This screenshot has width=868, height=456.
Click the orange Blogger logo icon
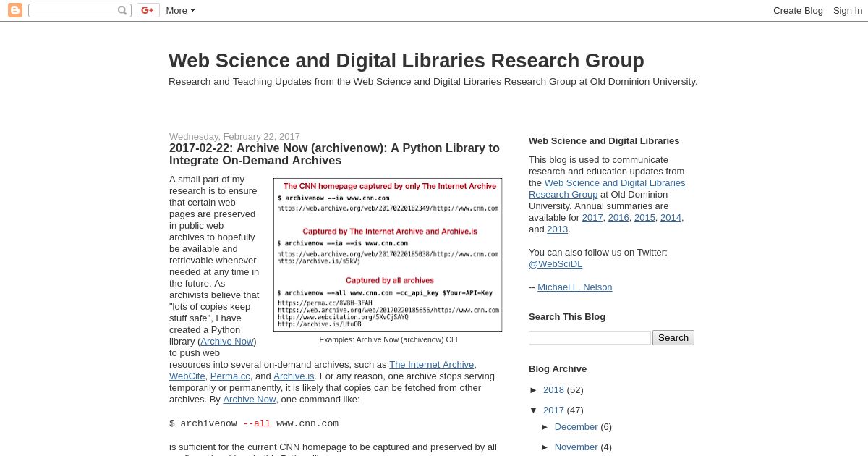(x=15, y=10)
